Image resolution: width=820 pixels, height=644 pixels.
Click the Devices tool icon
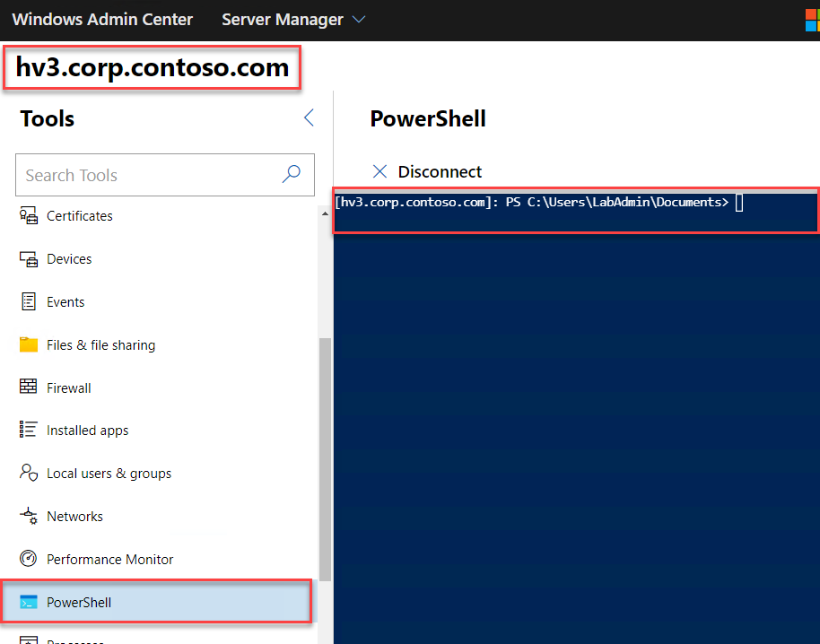tap(28, 258)
